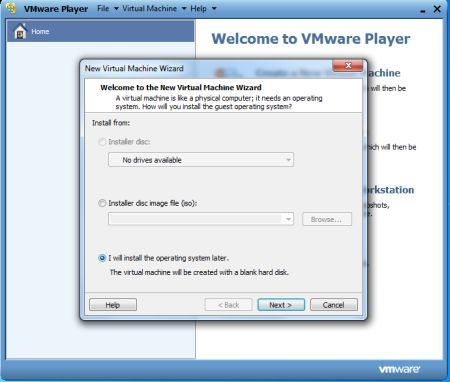Select the Installer disc radio button
Screen dimensions: 450x382
[x=102, y=142]
